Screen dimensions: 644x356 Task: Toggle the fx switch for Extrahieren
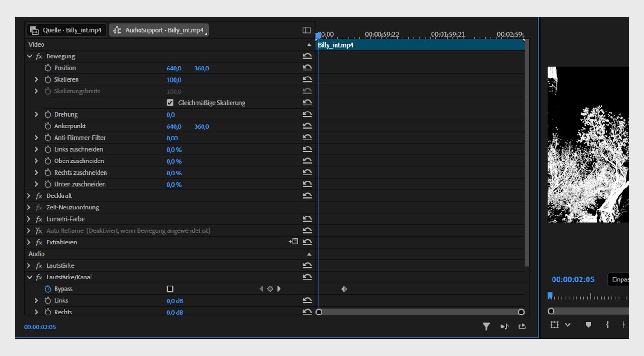[x=39, y=242]
